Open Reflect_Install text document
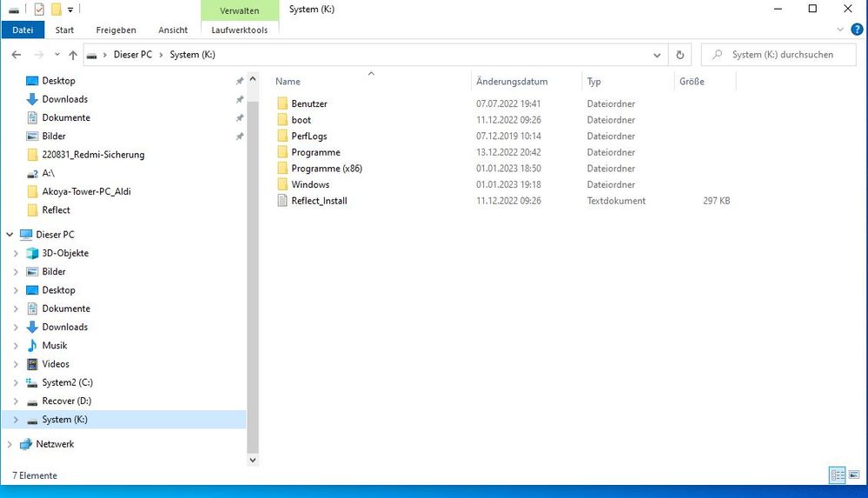The height and width of the screenshot is (498, 868). (319, 201)
